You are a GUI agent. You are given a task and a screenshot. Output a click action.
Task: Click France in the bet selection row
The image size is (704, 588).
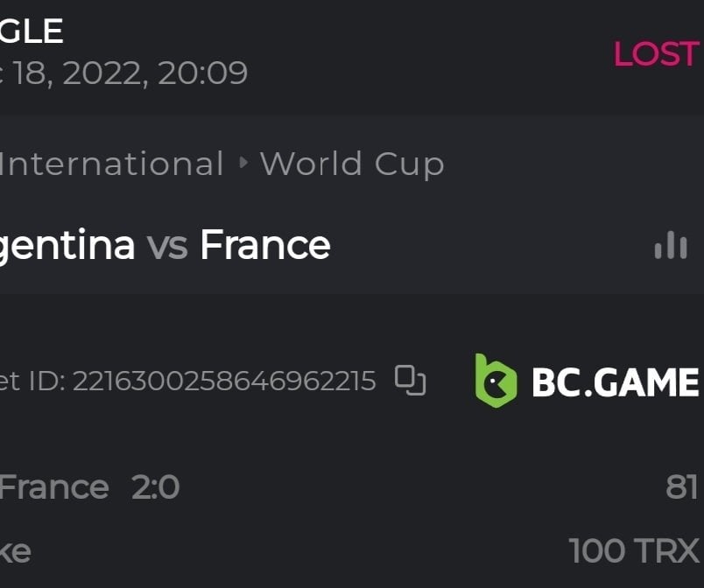(x=54, y=487)
